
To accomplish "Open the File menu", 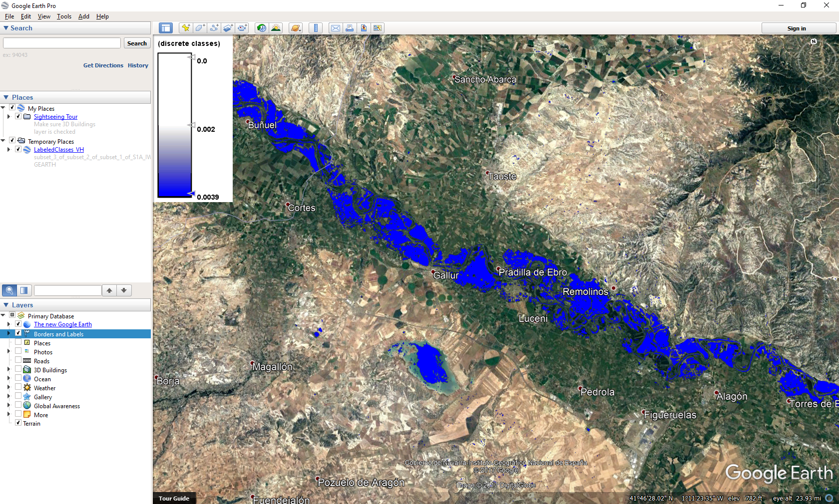I will click(x=9, y=16).
